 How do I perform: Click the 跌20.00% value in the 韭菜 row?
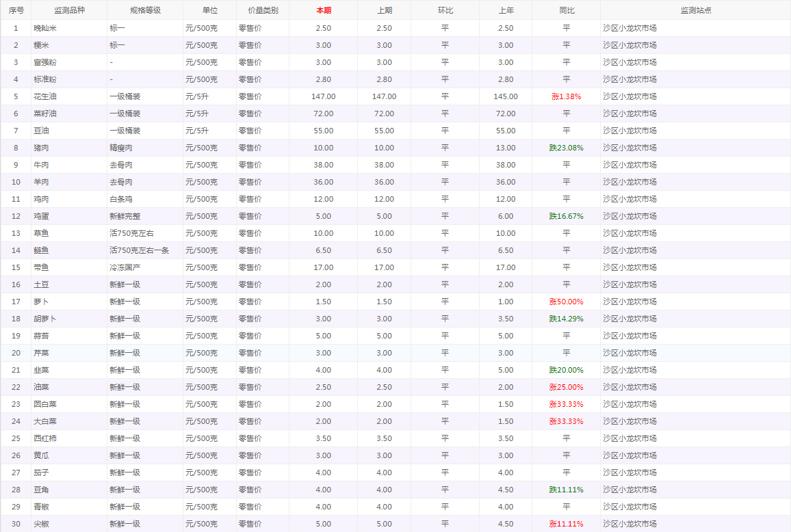click(566, 370)
